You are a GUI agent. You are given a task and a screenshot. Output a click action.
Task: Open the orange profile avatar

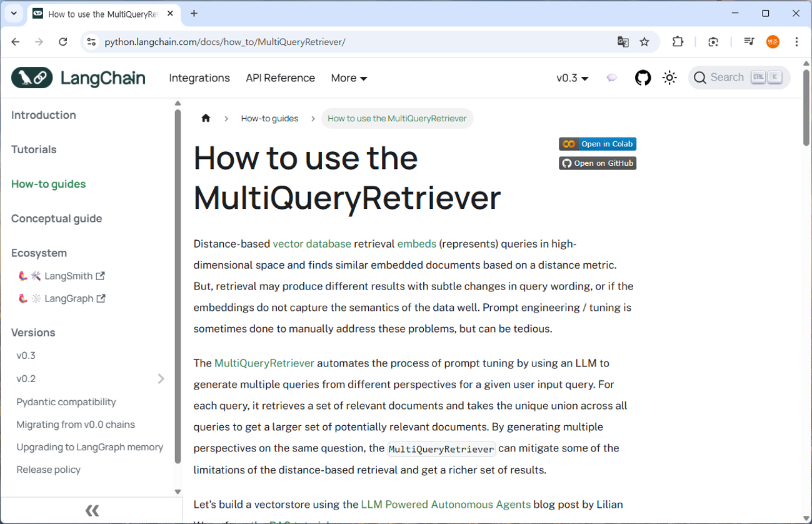pos(773,42)
